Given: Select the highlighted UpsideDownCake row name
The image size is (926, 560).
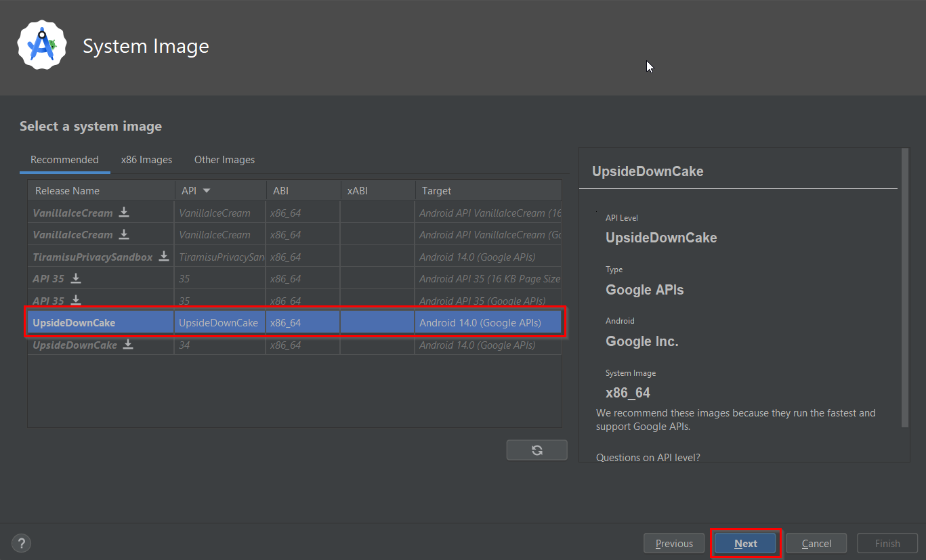Looking at the screenshot, I should (x=74, y=323).
